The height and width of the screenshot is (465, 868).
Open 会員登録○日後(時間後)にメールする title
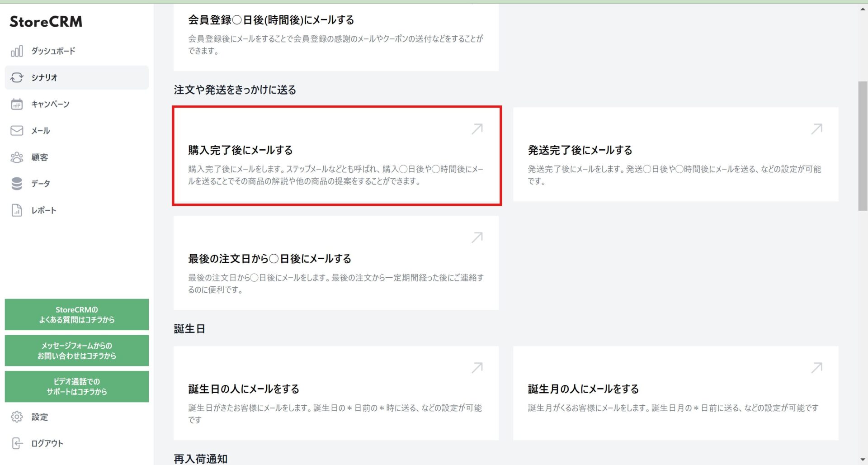[x=271, y=20]
